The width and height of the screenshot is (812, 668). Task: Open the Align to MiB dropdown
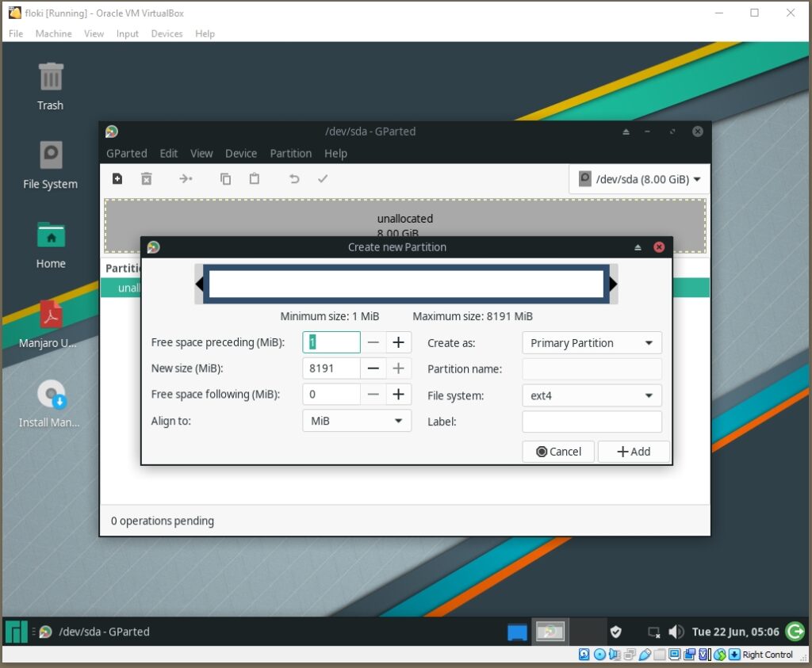pos(357,421)
